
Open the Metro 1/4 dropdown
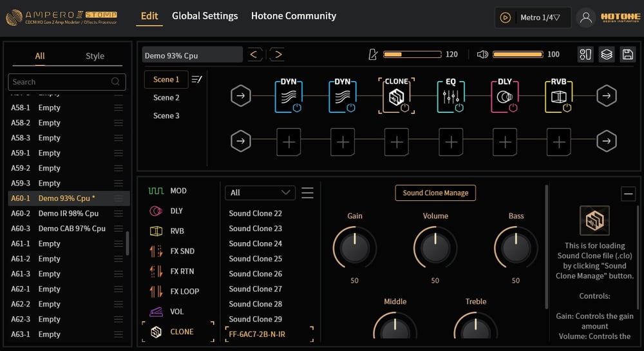[x=540, y=17]
